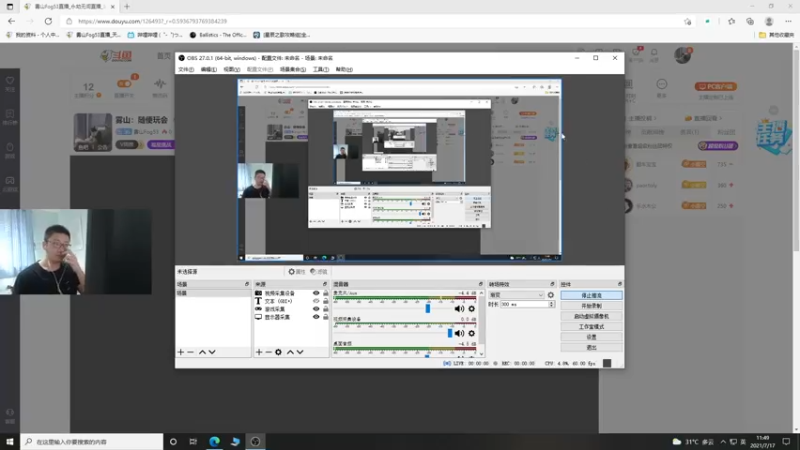The width and height of the screenshot is (800, 450).
Task: Open the 文件 menu in OBS
Action: tap(186, 69)
